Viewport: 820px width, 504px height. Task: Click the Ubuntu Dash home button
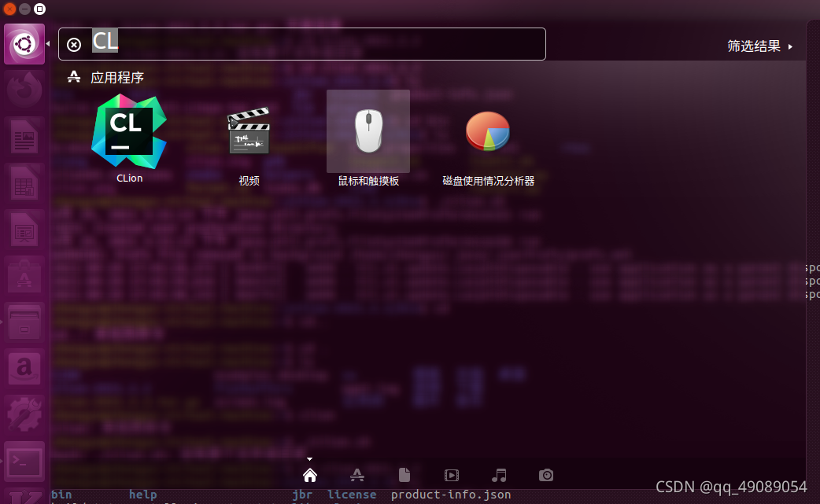[24, 44]
